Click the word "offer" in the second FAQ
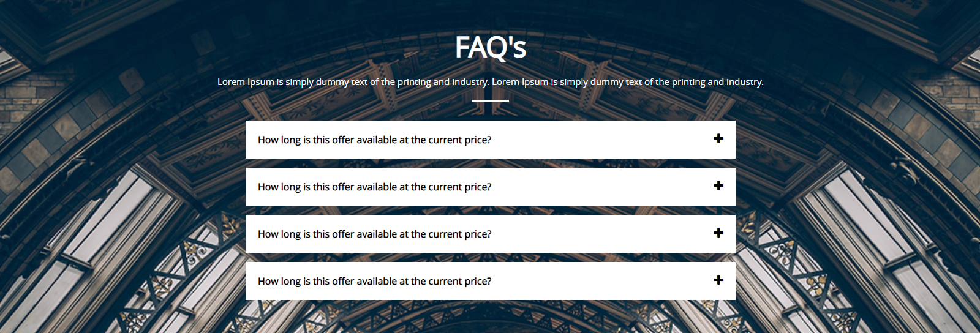 (x=343, y=187)
